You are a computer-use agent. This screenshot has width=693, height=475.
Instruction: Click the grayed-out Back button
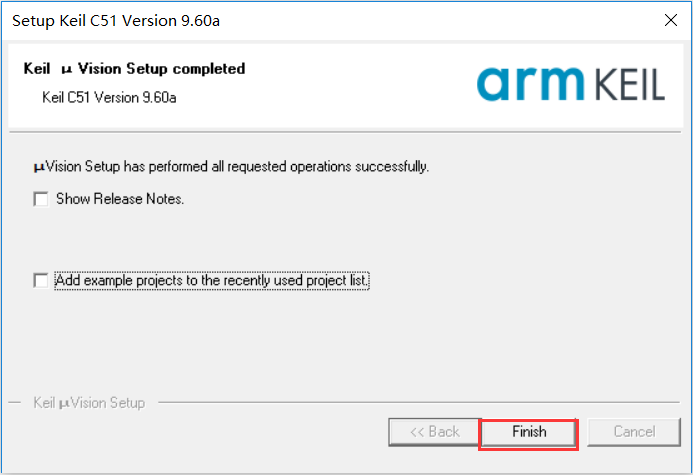435,432
